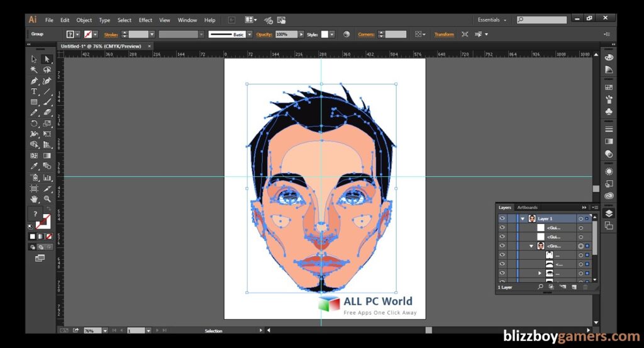Select the Pencil tool
This screenshot has width=644, height=348.
pos(34,113)
